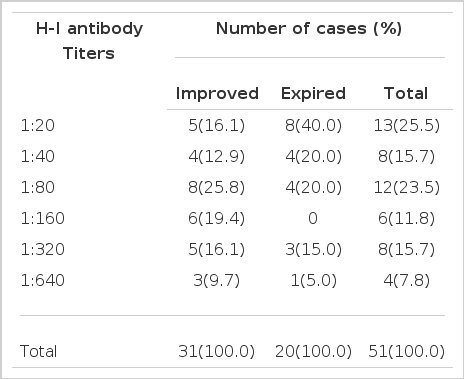Select the total cell 51(100.0)

tap(407, 351)
